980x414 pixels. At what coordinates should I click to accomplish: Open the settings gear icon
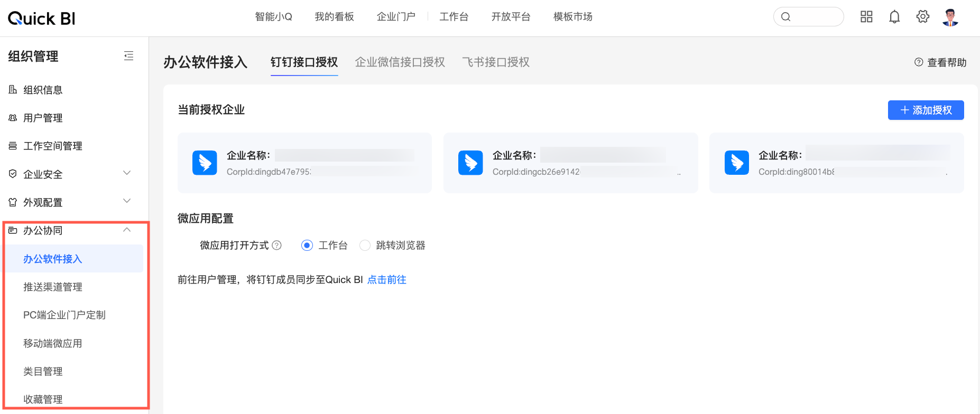923,17
